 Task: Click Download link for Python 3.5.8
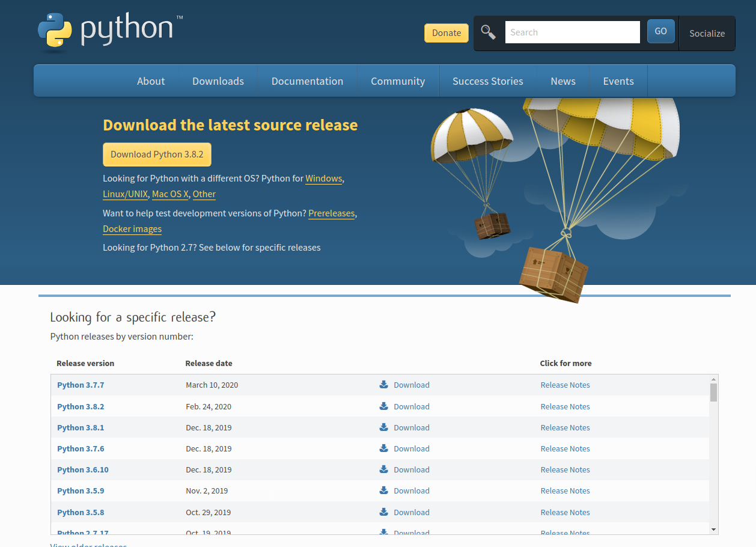point(412,512)
